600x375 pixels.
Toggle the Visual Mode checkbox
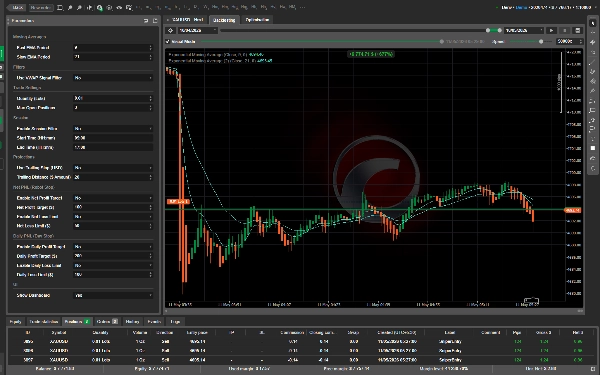point(168,41)
